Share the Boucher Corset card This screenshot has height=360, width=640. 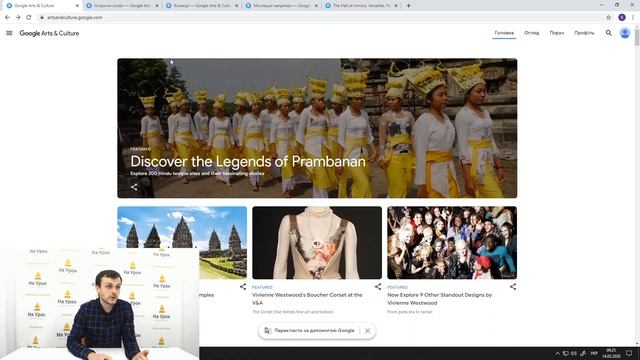[378, 287]
